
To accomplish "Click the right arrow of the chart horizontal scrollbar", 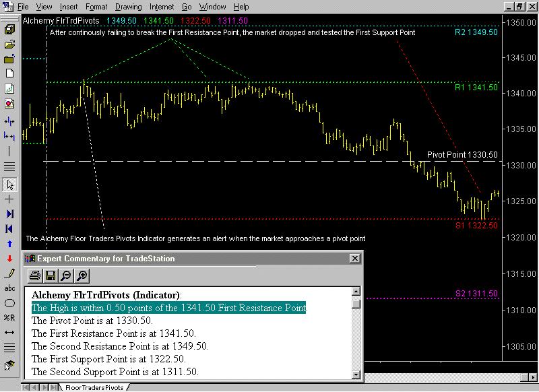I will [x=534, y=378].
